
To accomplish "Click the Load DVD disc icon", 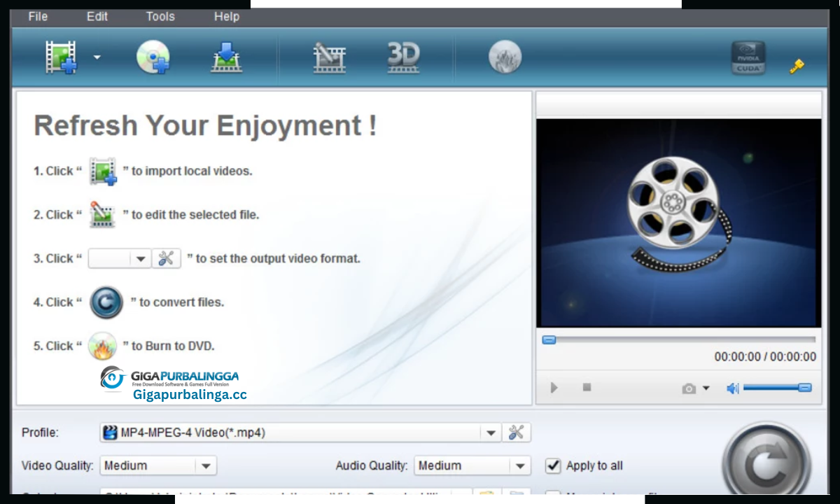I will 153,57.
